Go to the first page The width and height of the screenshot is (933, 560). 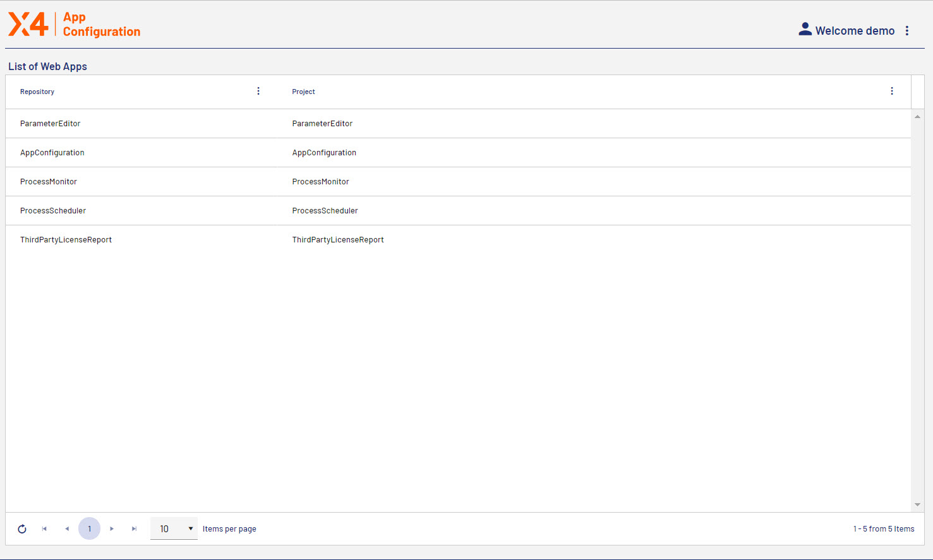click(44, 529)
